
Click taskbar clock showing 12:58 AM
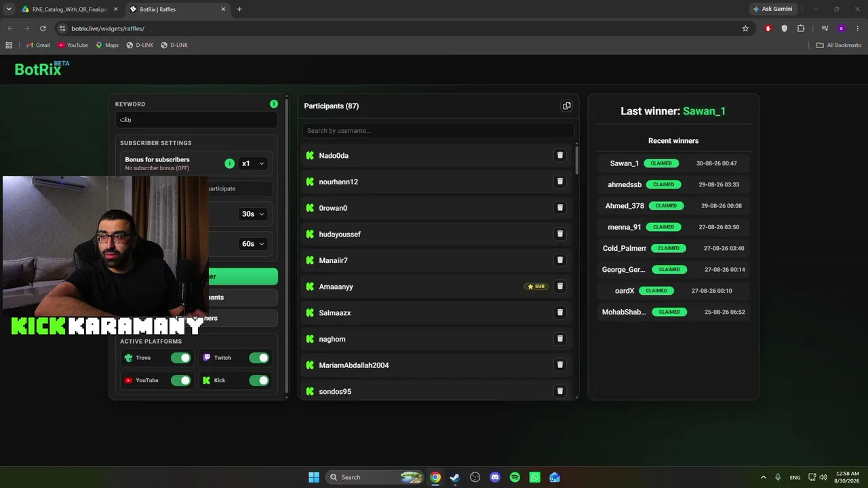[x=846, y=477]
